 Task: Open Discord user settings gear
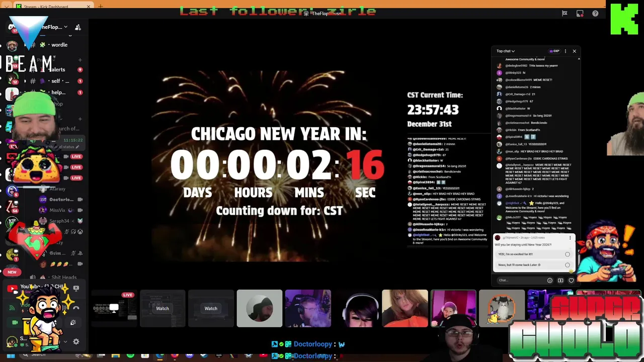tap(76, 341)
